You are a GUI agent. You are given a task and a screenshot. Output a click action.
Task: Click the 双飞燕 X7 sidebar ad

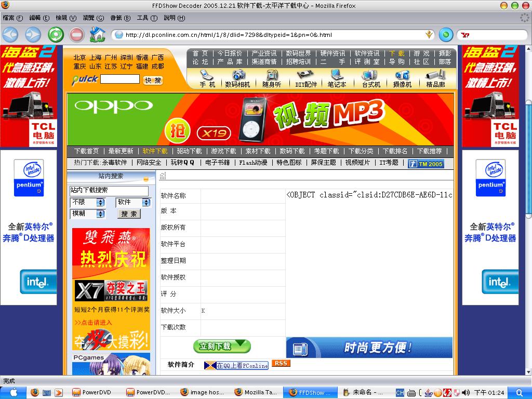111,289
